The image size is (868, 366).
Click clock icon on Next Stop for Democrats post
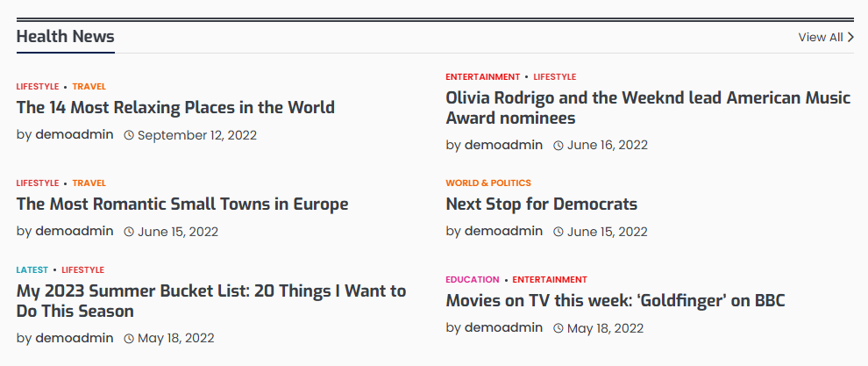point(559,232)
